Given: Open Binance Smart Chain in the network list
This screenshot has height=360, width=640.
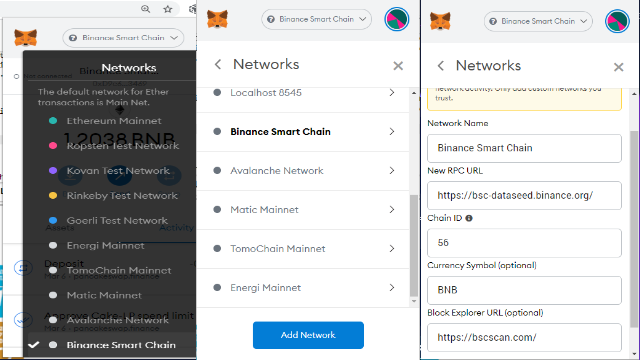Looking at the screenshot, I should [x=303, y=132].
